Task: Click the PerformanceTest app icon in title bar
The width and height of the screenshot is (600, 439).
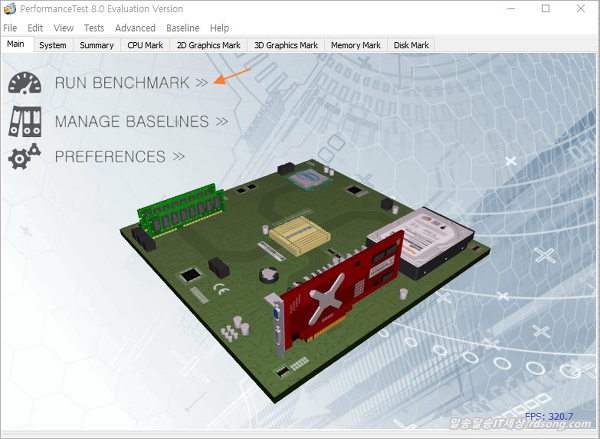Action: tap(11, 9)
